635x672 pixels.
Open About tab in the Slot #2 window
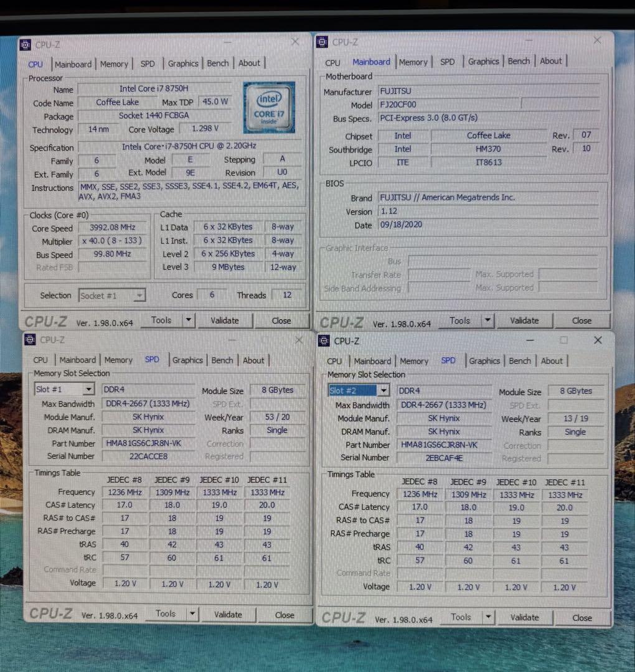tap(552, 361)
